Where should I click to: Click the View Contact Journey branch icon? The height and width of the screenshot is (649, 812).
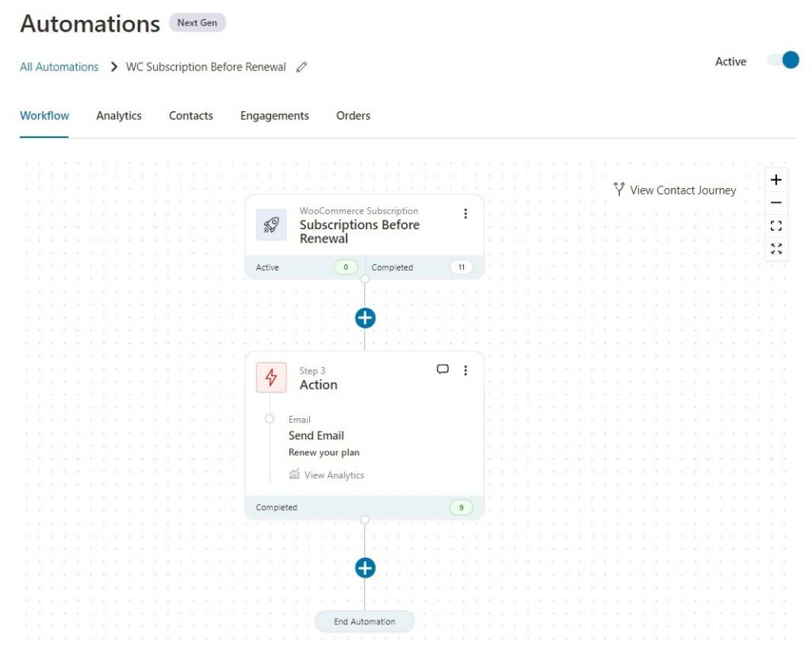point(619,189)
